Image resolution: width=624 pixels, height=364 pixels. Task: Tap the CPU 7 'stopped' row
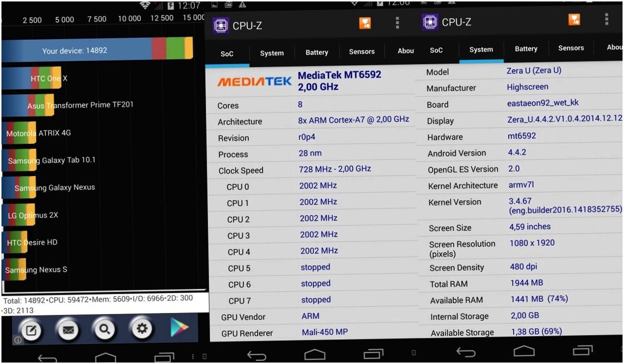pos(312,300)
